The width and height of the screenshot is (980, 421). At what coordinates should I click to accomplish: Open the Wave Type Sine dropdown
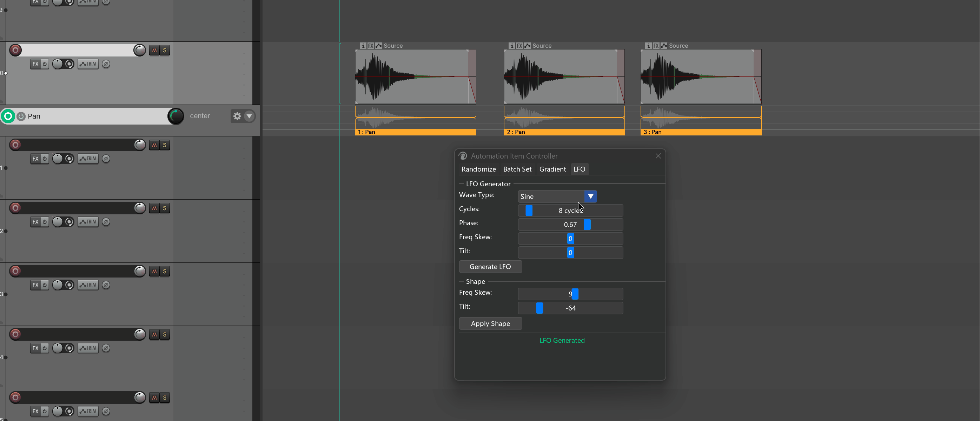[557, 196]
